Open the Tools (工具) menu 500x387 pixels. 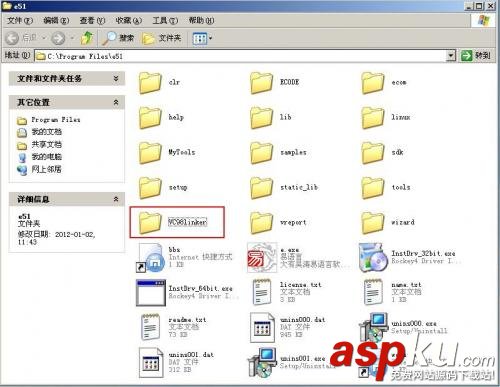pyautogui.click(x=165, y=21)
